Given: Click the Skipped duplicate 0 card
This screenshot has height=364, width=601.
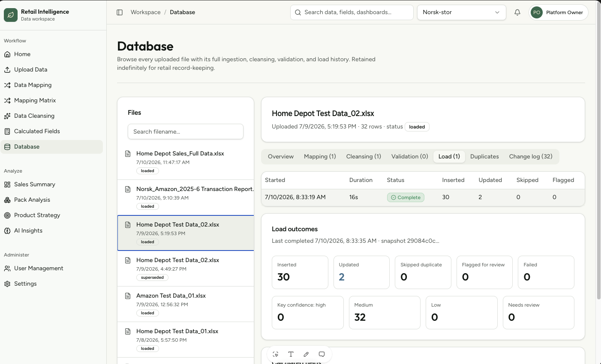Looking at the screenshot, I should (423, 272).
